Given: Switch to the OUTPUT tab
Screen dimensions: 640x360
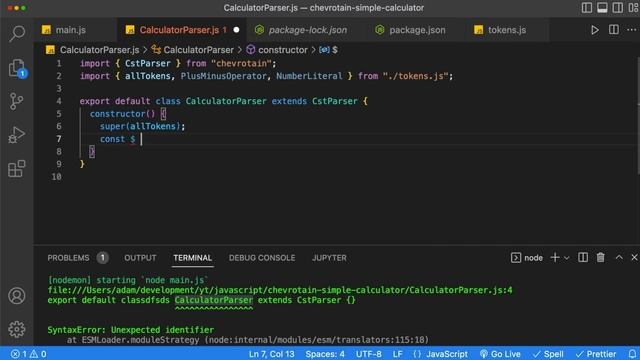Looking at the screenshot, I should coord(140,258).
